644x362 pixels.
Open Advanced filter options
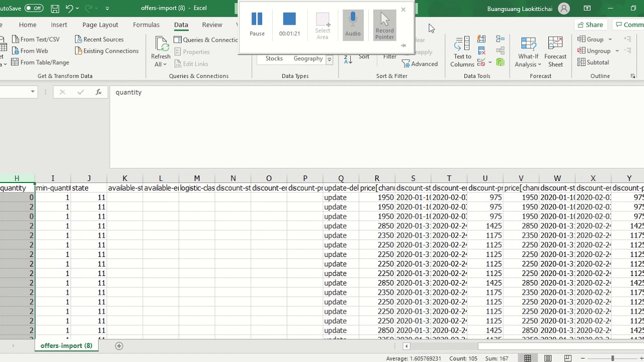420,64
